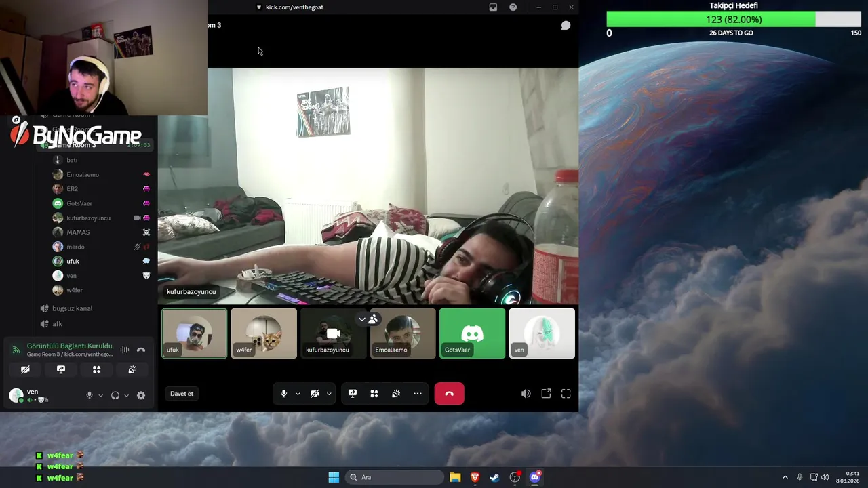868x488 pixels.
Task: Toggle camera button in voice panel
Action: [x=25, y=369]
